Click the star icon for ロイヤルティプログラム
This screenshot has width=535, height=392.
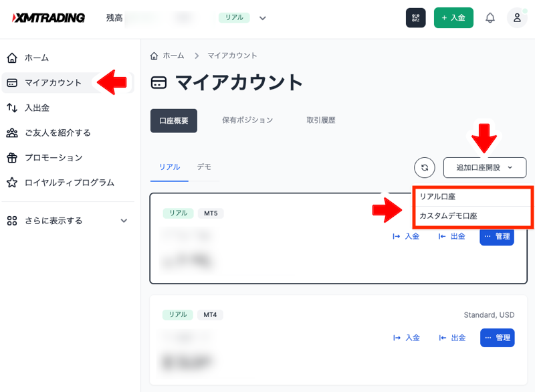[x=12, y=183]
